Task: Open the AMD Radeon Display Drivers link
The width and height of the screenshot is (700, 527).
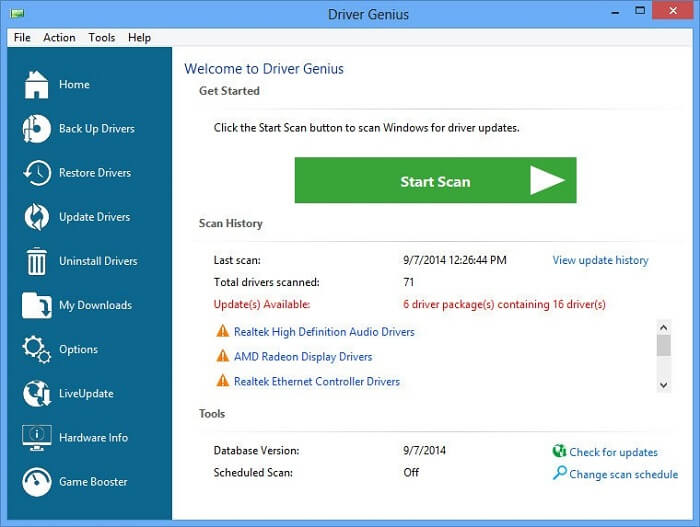Action: [303, 356]
